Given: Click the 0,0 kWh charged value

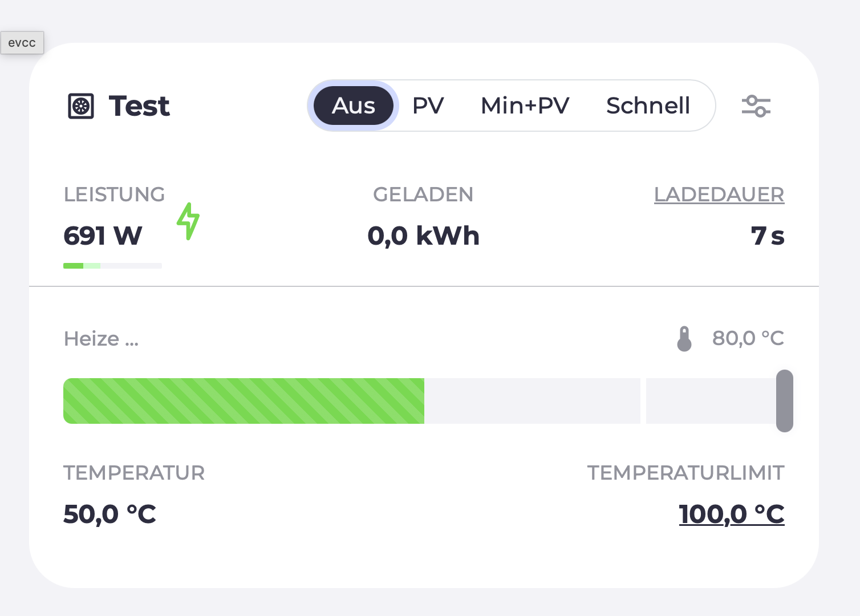Looking at the screenshot, I should click(423, 236).
